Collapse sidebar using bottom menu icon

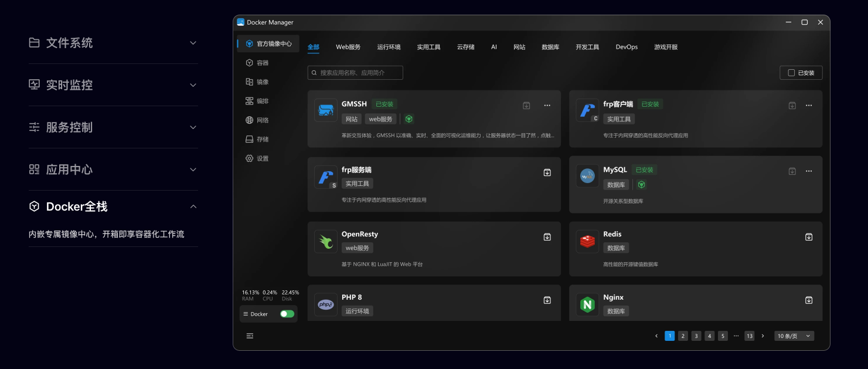click(250, 336)
